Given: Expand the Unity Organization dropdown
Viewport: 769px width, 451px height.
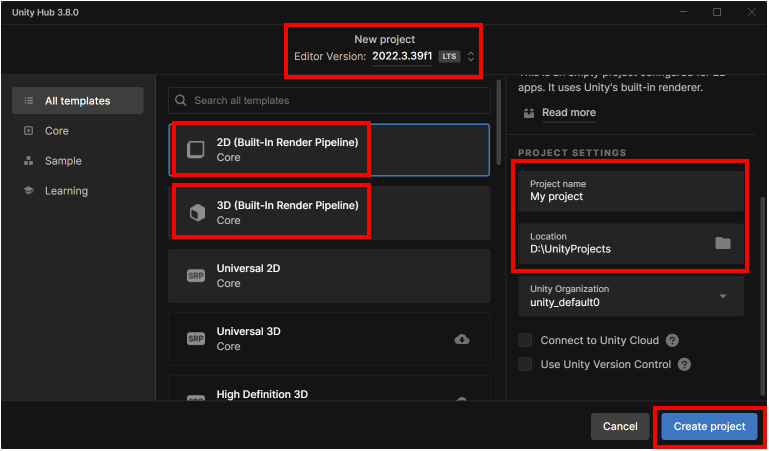Looking at the screenshot, I should click(631, 296).
